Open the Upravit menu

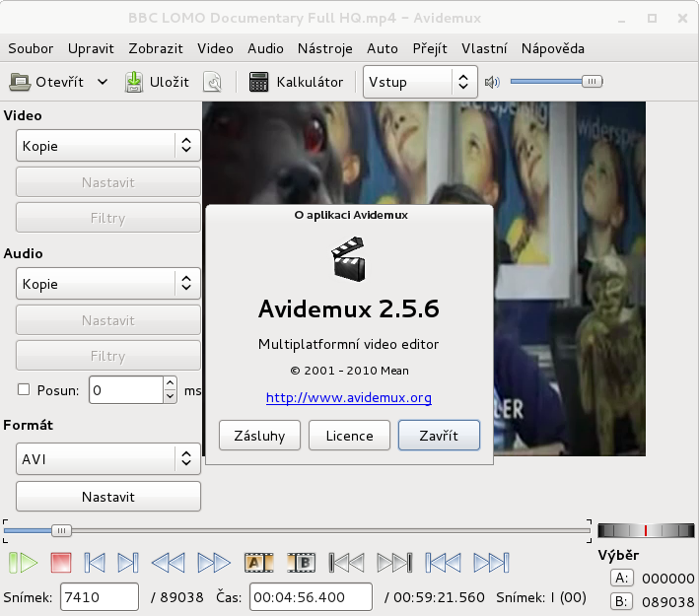[x=91, y=48]
